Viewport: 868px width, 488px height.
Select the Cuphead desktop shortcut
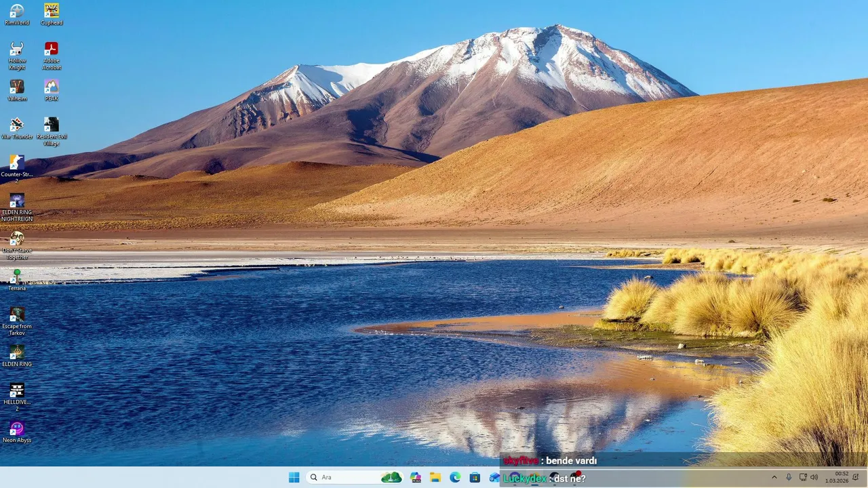click(x=52, y=14)
